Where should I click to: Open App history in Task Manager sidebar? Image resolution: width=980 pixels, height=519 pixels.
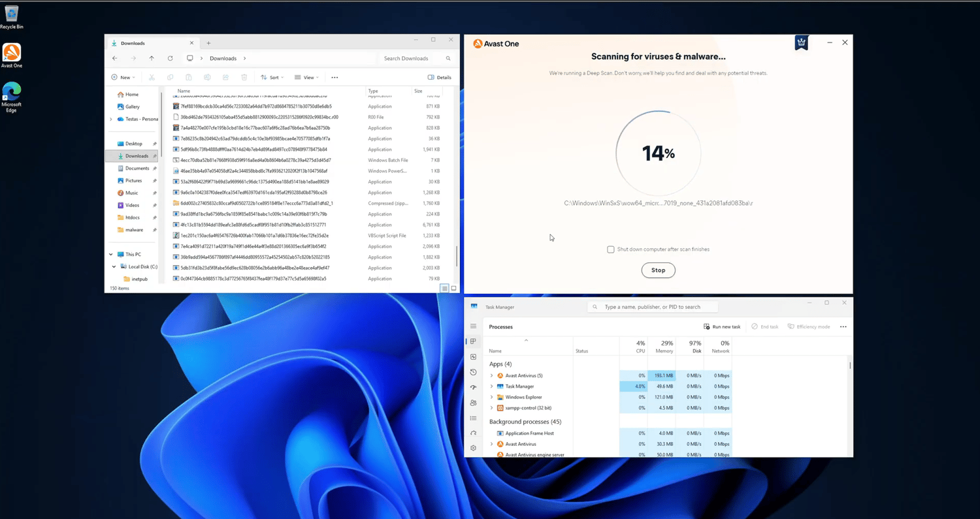[x=474, y=372]
